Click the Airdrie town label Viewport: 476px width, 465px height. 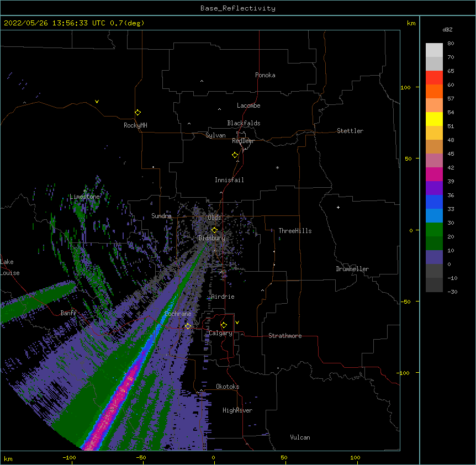(223, 297)
